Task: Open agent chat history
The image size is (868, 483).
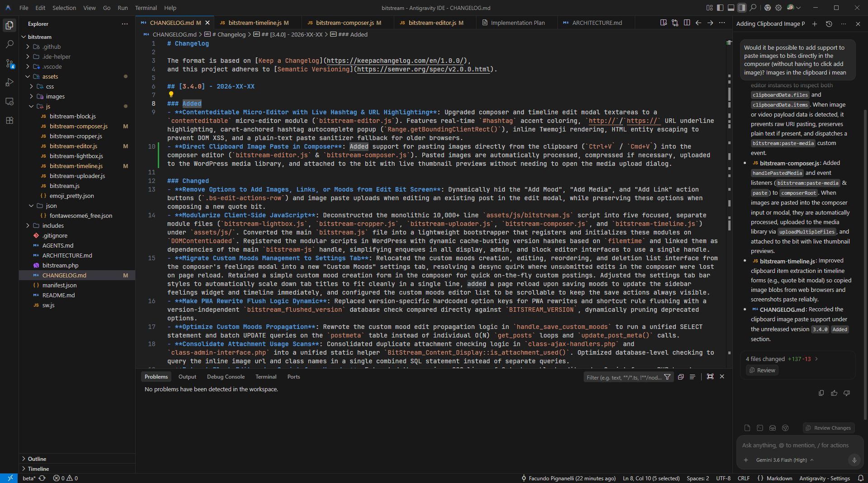Action: coord(829,24)
